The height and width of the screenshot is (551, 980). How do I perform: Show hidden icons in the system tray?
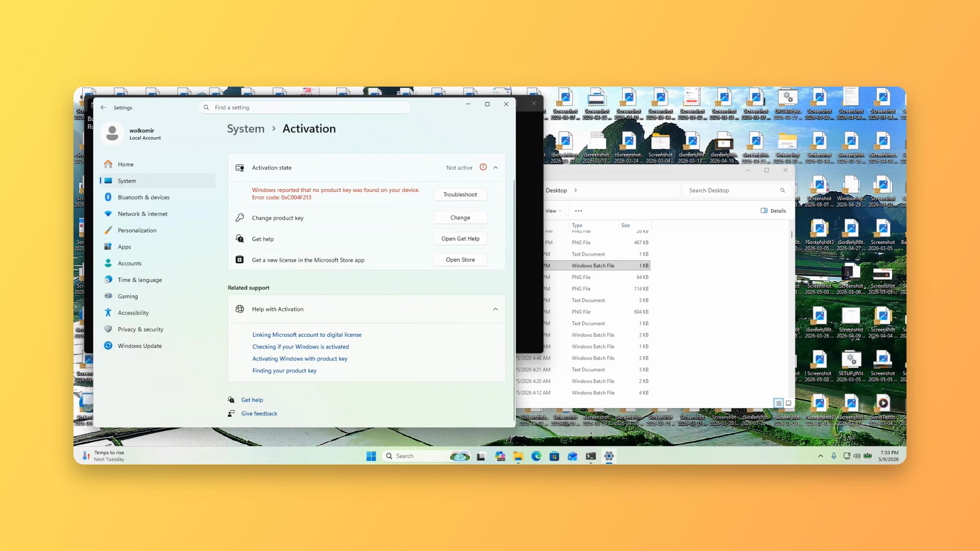click(x=820, y=456)
